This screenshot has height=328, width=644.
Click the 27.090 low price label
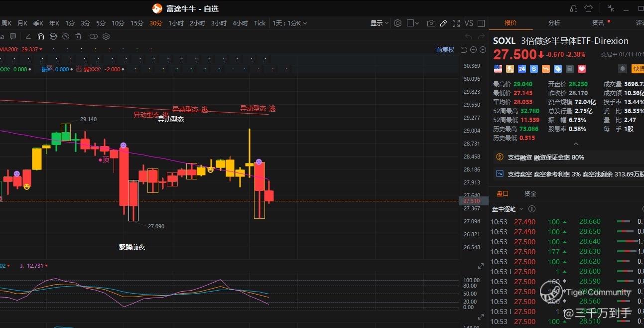tap(156, 226)
